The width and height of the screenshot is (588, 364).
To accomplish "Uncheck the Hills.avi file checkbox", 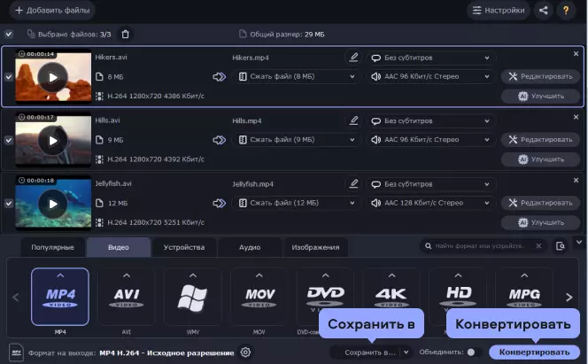I will coord(8,140).
